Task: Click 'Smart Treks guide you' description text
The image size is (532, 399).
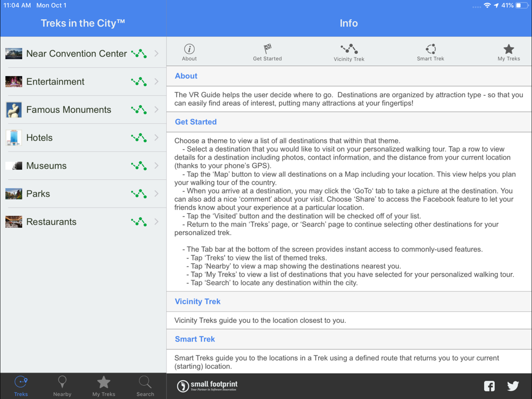Action: pyautogui.click(x=337, y=362)
